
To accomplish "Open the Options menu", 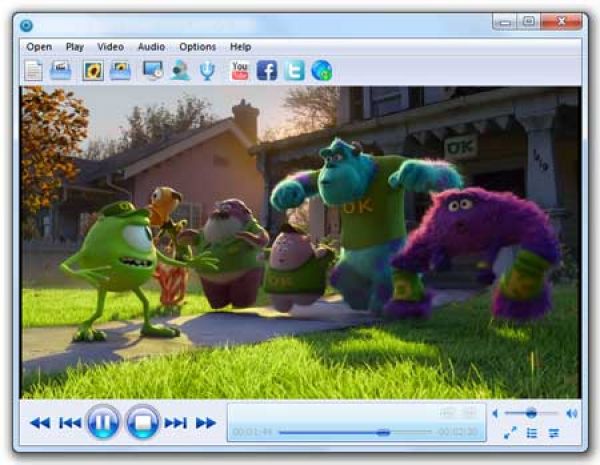I will (x=197, y=47).
